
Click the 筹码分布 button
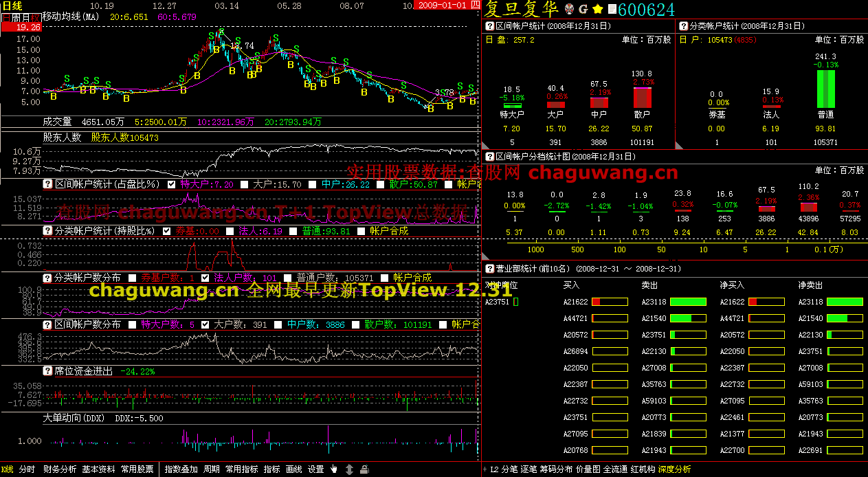[556, 469]
